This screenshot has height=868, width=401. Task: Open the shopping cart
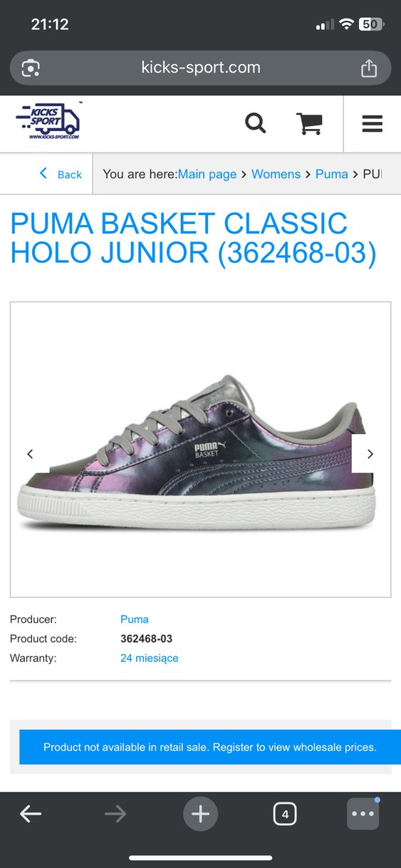(x=309, y=123)
